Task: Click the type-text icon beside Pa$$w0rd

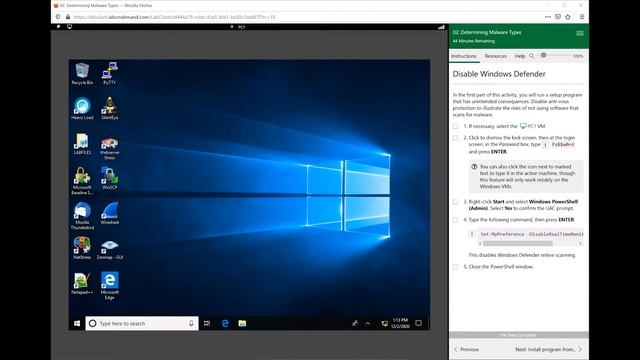Action: coord(545,145)
